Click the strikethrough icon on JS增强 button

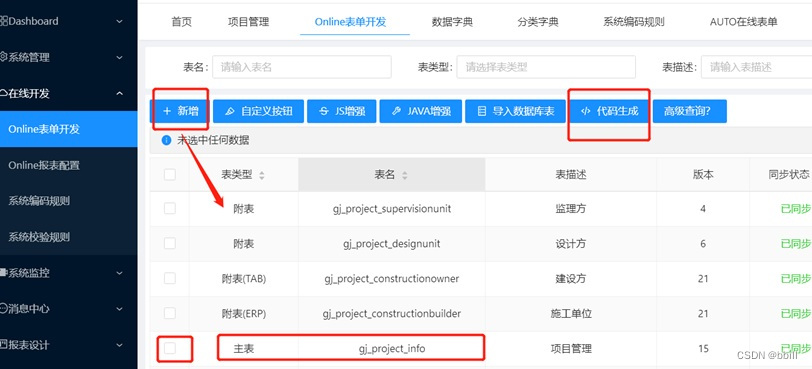click(324, 111)
